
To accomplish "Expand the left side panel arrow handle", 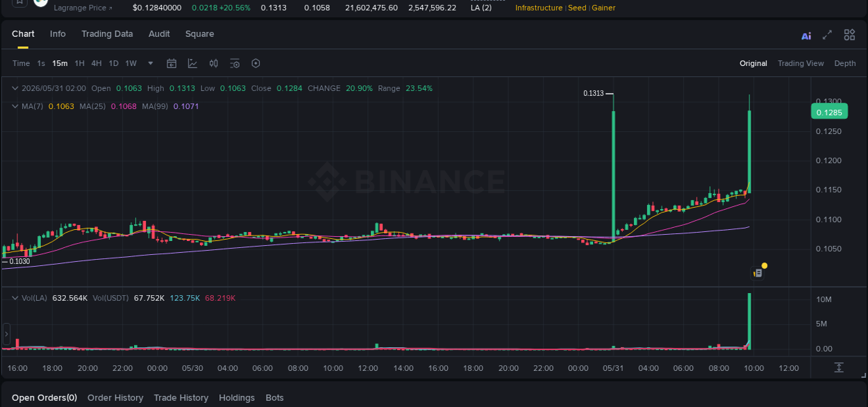I will click(x=6, y=335).
